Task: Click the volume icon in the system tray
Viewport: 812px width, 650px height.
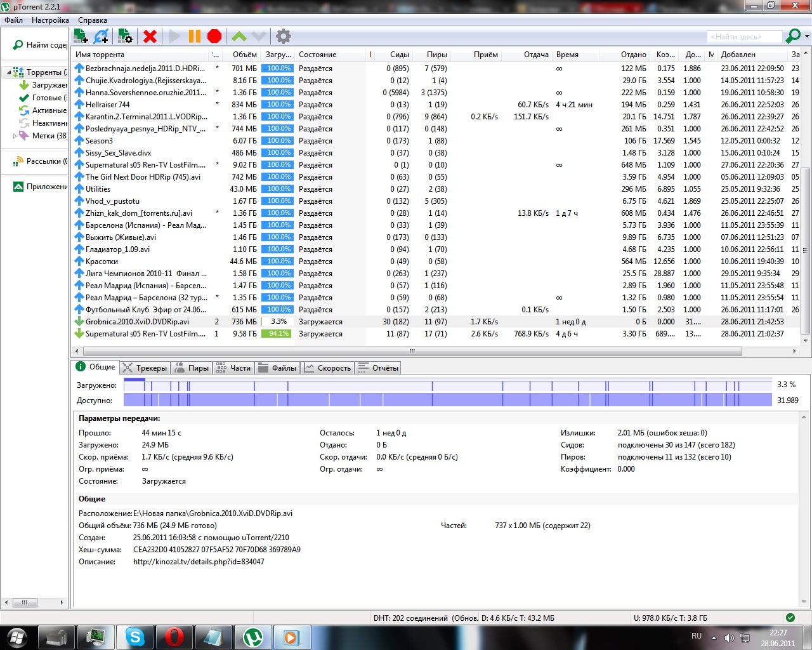Action: [x=730, y=637]
